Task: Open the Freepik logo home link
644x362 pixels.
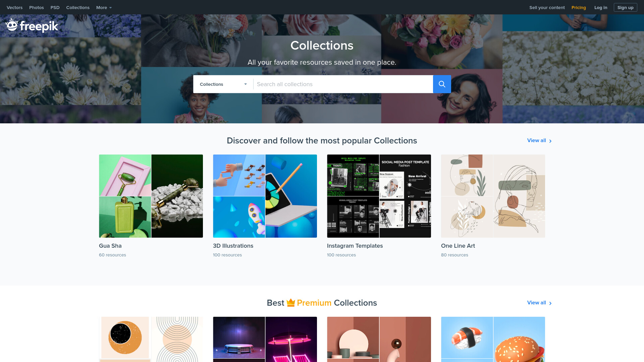Action: coord(32,25)
